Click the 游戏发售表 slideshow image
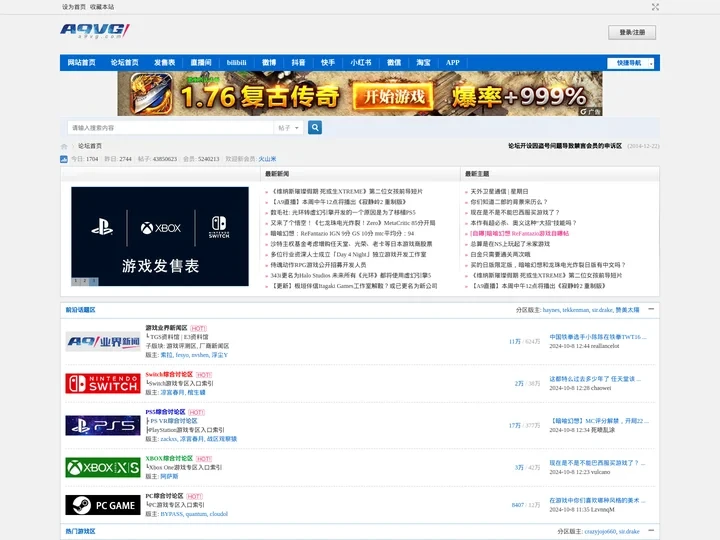Viewport: 720px width, 540px height. coord(160,236)
